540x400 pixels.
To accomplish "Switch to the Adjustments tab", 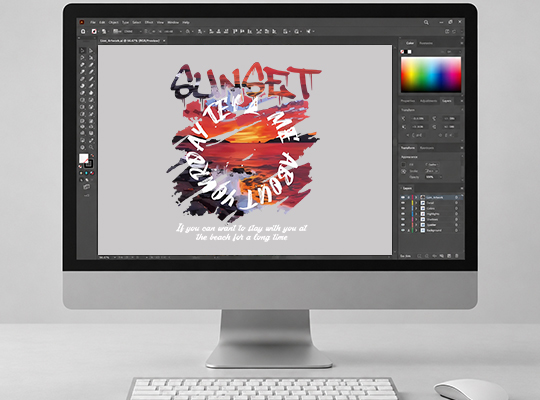I will click(x=428, y=101).
